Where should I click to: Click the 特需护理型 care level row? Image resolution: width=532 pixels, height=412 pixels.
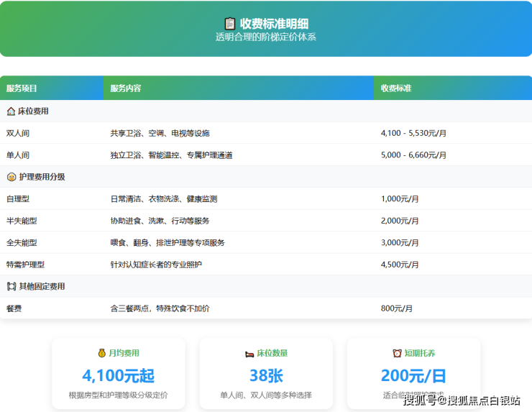(x=25, y=265)
